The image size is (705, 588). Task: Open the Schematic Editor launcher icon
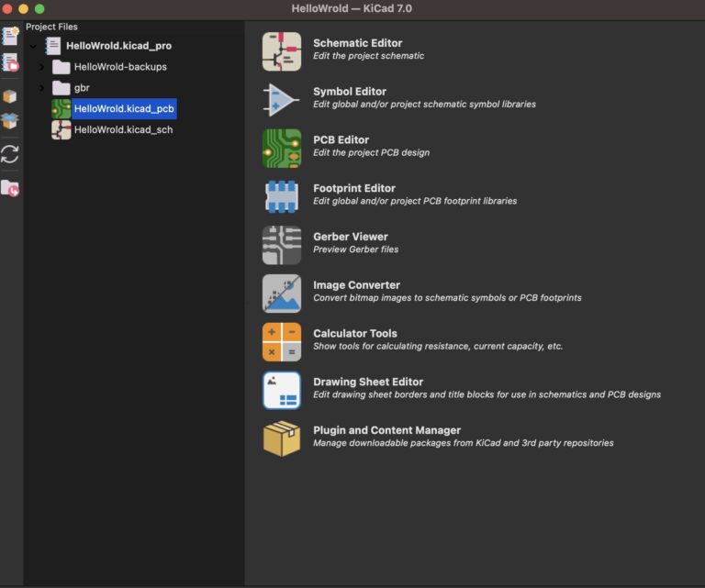click(x=282, y=51)
